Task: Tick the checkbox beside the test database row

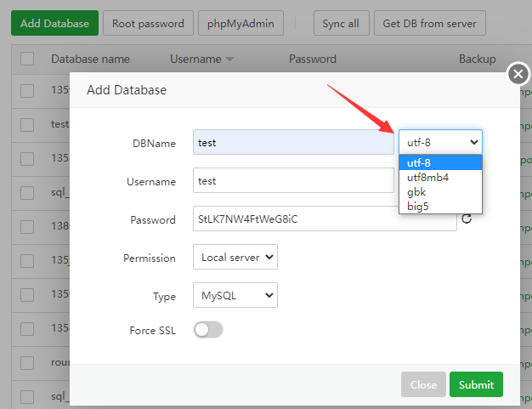Action: point(27,124)
